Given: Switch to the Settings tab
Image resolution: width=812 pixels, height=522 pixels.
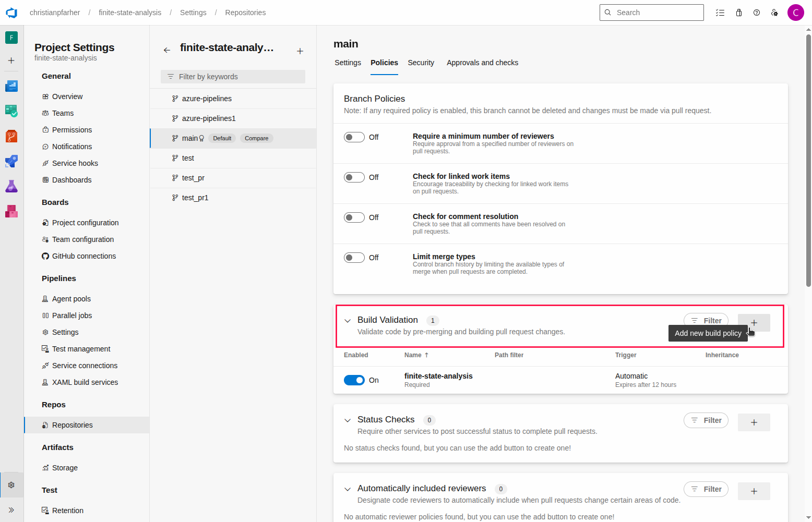Looking at the screenshot, I should tap(348, 63).
